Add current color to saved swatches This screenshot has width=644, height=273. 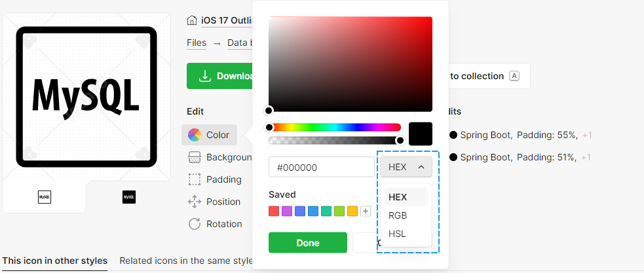click(365, 211)
